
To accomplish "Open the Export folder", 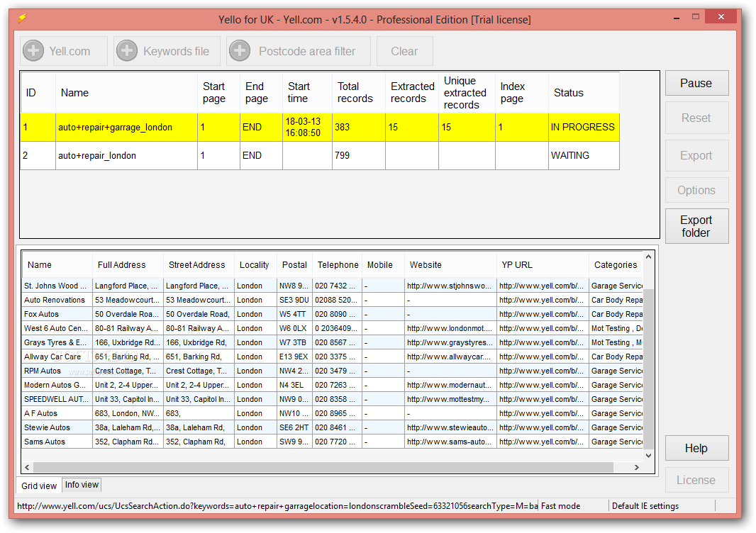I will click(696, 226).
